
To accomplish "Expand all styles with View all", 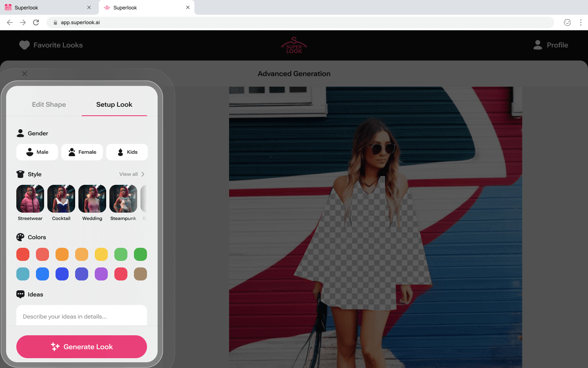I will click(x=132, y=174).
